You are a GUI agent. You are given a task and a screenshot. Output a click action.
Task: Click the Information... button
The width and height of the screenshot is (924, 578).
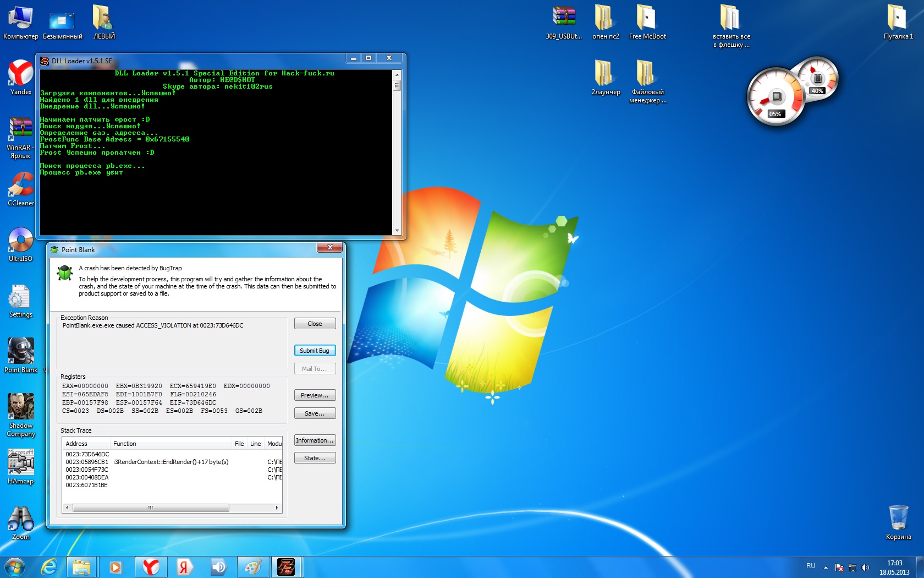point(315,440)
